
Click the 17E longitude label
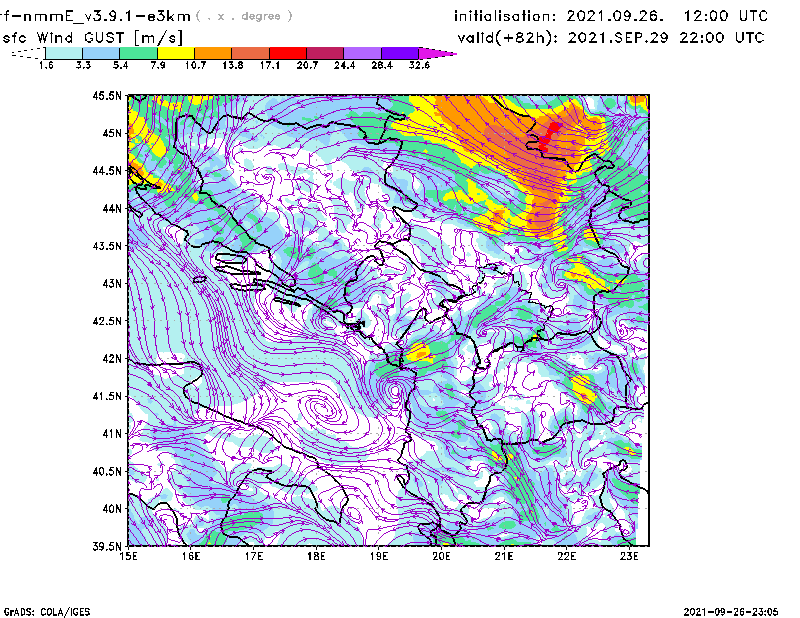coord(254,556)
